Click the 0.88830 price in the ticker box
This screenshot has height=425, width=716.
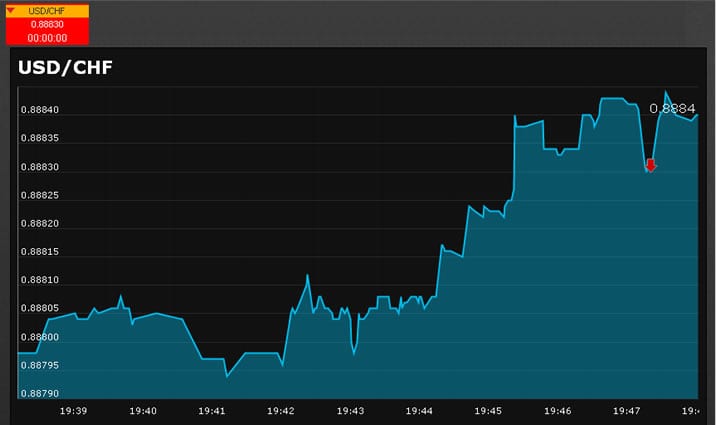pos(47,24)
